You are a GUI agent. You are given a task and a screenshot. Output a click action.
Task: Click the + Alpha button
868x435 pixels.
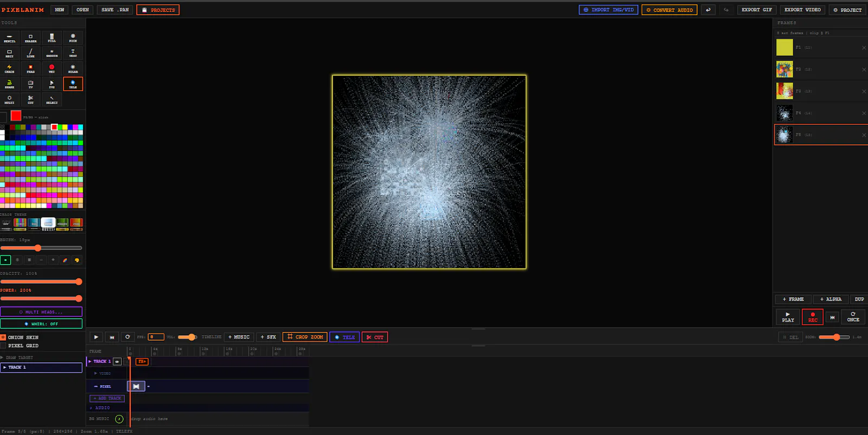point(831,299)
